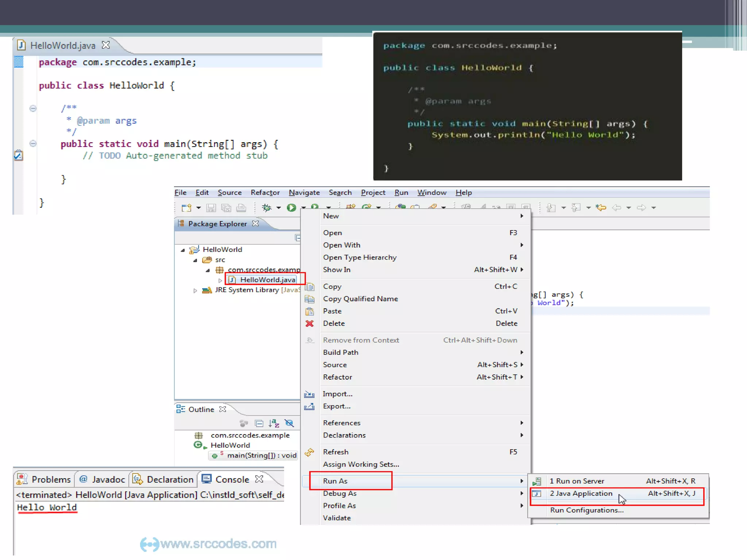Viewport: 747px width, 560px height.
Task: Toggle Hide Fields icon in Outline
Action: tap(289, 423)
